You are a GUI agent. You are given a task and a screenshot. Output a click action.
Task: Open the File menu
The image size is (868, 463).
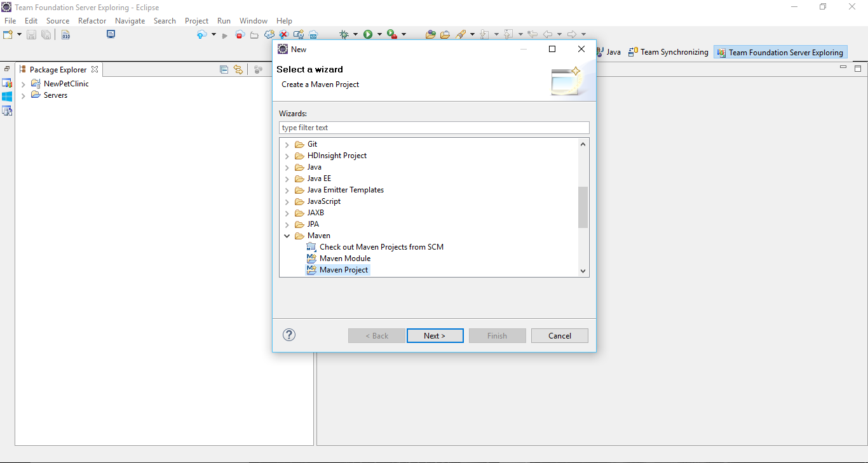(x=10, y=20)
